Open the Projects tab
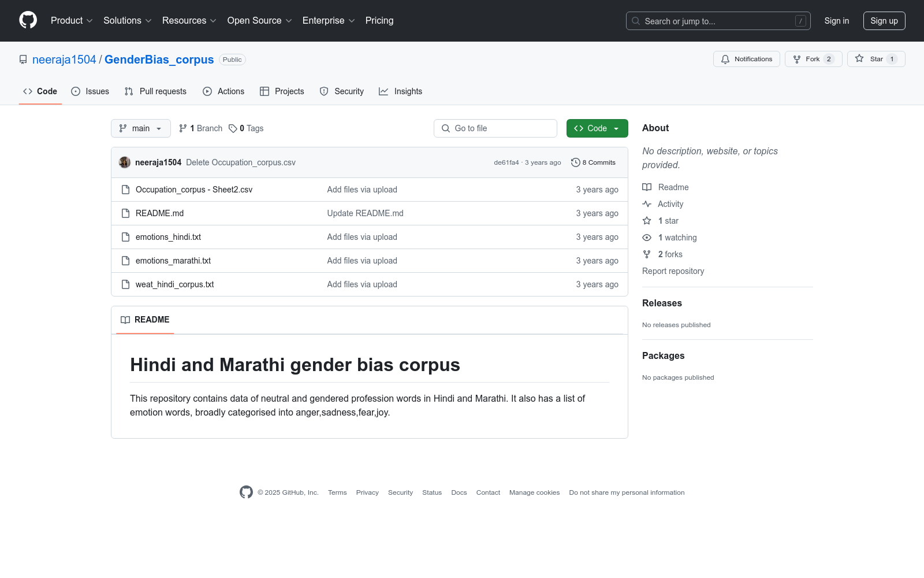 click(282, 91)
